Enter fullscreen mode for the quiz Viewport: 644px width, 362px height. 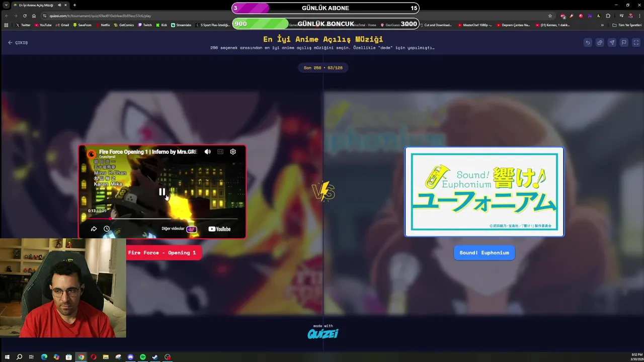coord(636,43)
